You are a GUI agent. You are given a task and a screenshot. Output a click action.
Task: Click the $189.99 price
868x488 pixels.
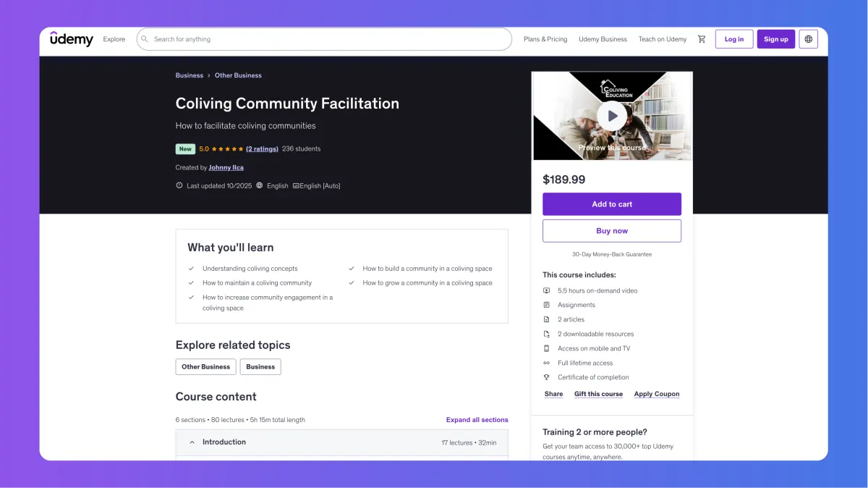[564, 180]
